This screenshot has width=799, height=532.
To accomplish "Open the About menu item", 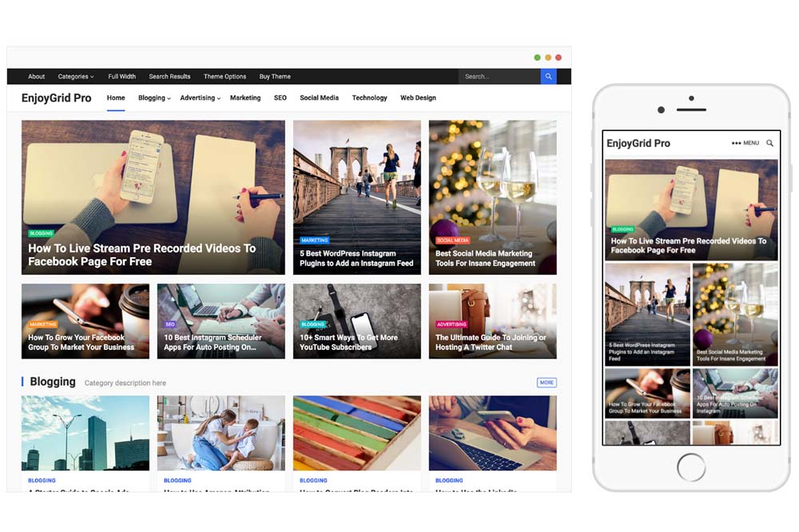I will click(36, 76).
